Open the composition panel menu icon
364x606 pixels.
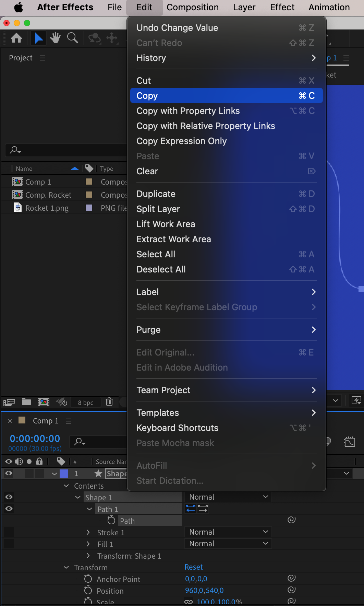pos(346,58)
